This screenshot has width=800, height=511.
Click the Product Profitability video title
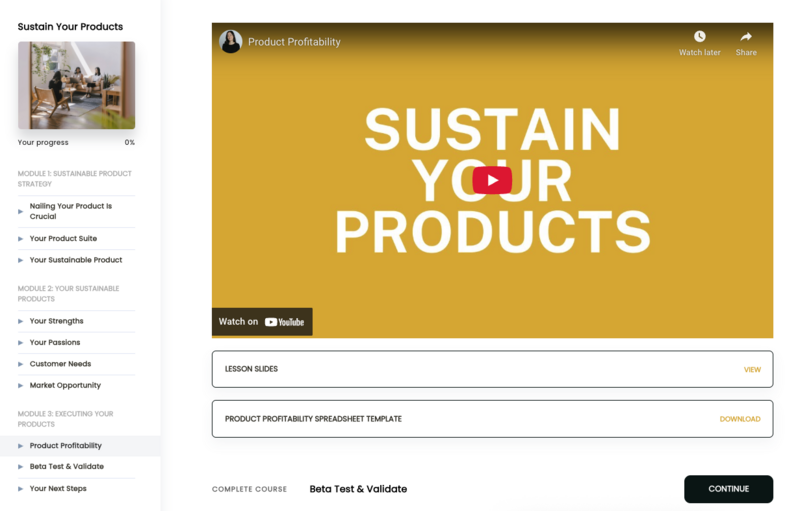tap(294, 42)
